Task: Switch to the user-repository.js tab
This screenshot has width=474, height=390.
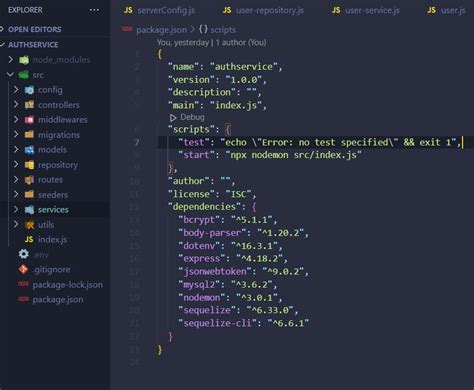Action: [x=263, y=10]
